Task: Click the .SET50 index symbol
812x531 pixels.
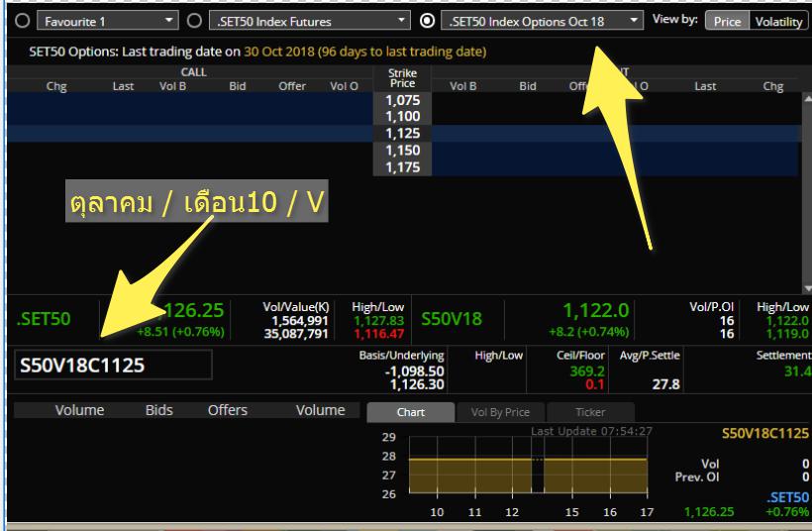Action: coord(44,319)
